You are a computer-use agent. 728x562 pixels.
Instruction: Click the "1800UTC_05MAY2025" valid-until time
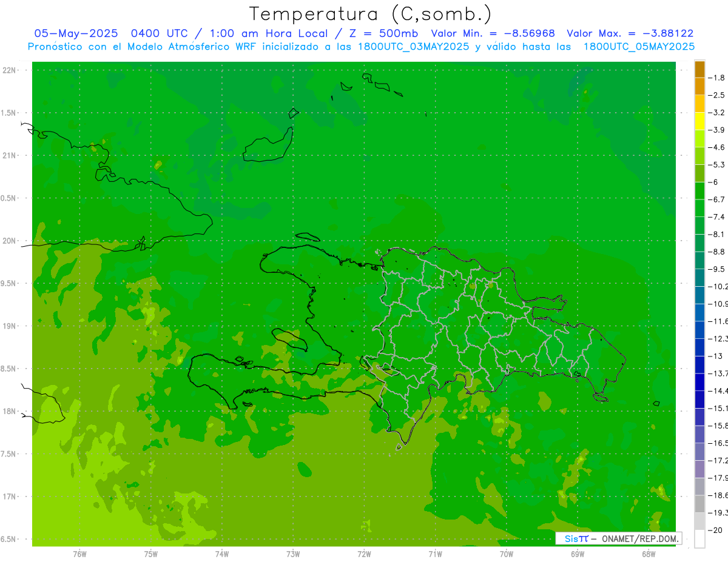pyautogui.click(x=639, y=47)
